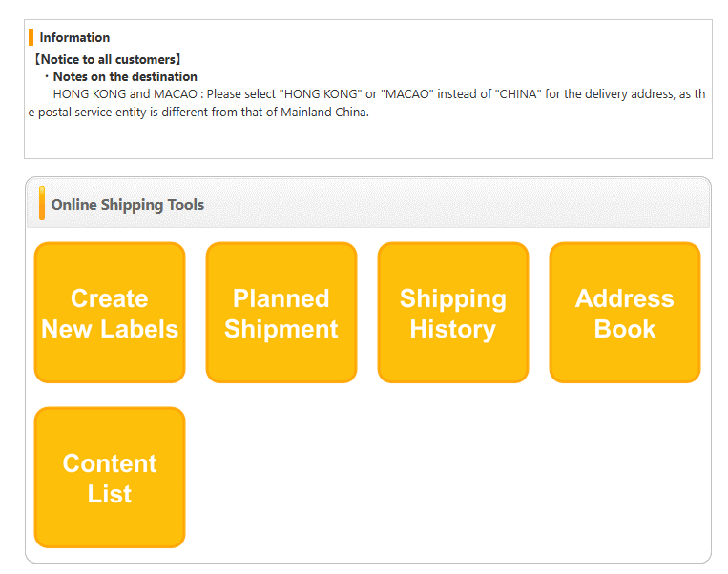Click the quoted "HONG KONG" word in the notice

pyautogui.click(x=320, y=94)
